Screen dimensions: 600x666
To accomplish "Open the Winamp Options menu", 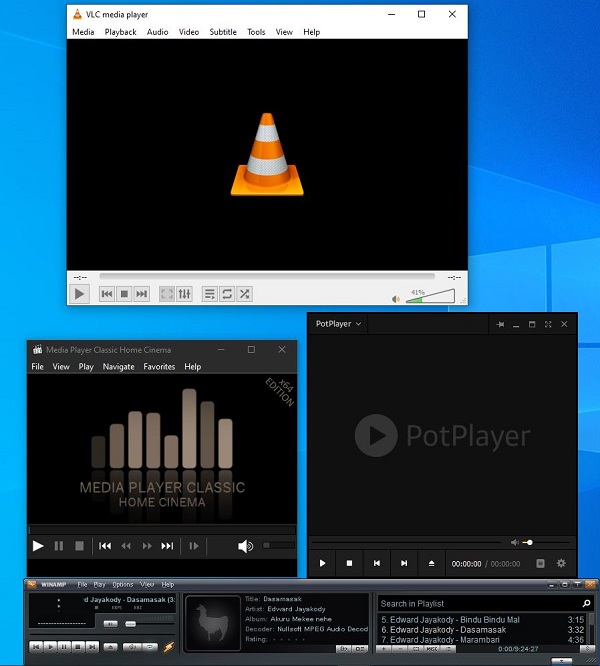I will coord(123,585).
